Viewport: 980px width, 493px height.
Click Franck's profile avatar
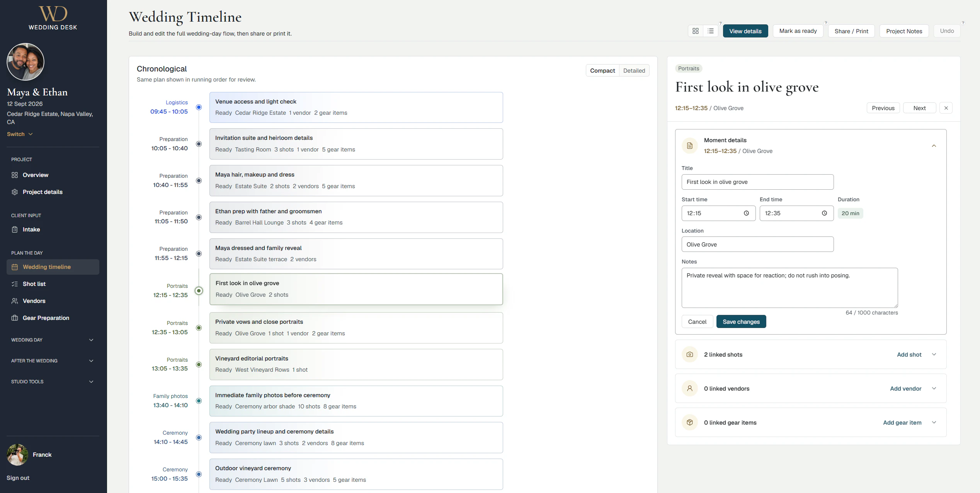(17, 455)
